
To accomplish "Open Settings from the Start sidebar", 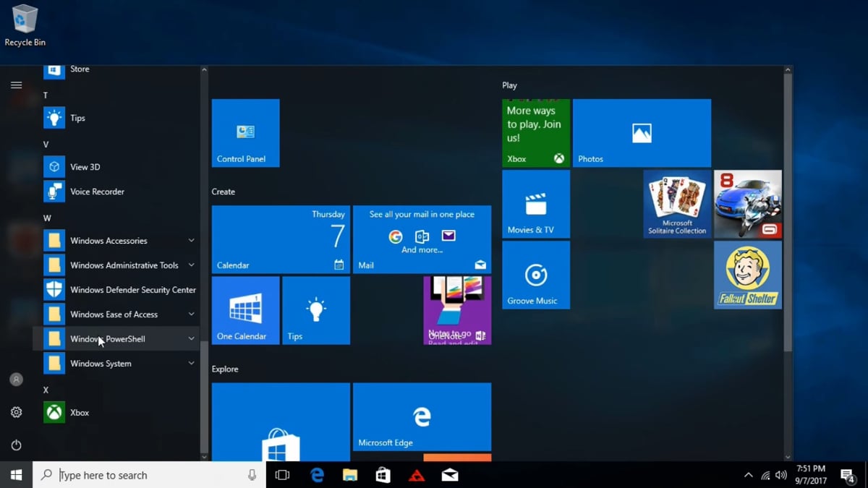I will pyautogui.click(x=16, y=412).
